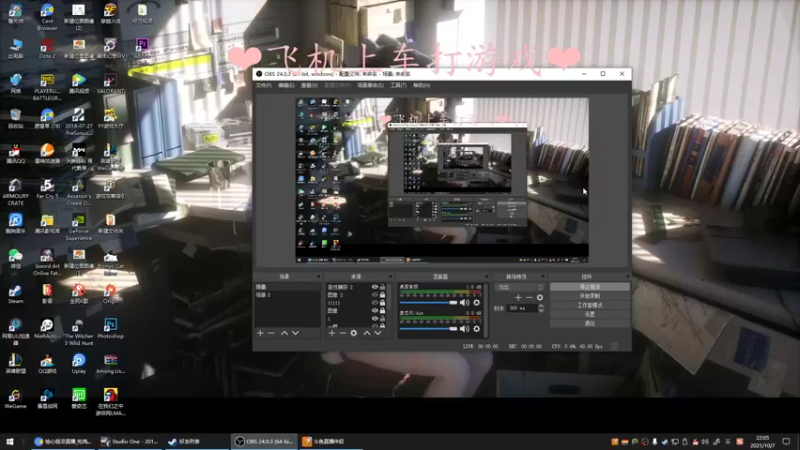Screen dimensions: 800x450
Task: Select 场景 2 in scenes list
Action: pyautogui.click(x=287, y=295)
